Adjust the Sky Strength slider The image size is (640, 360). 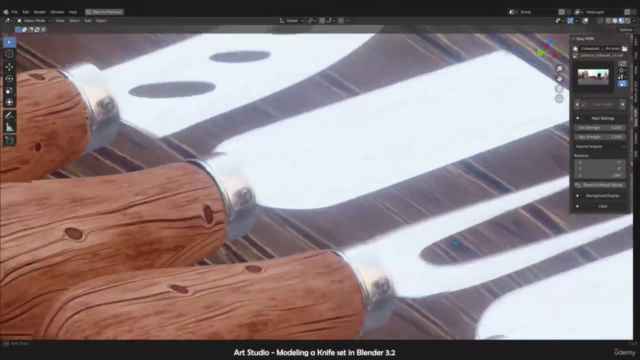600,137
